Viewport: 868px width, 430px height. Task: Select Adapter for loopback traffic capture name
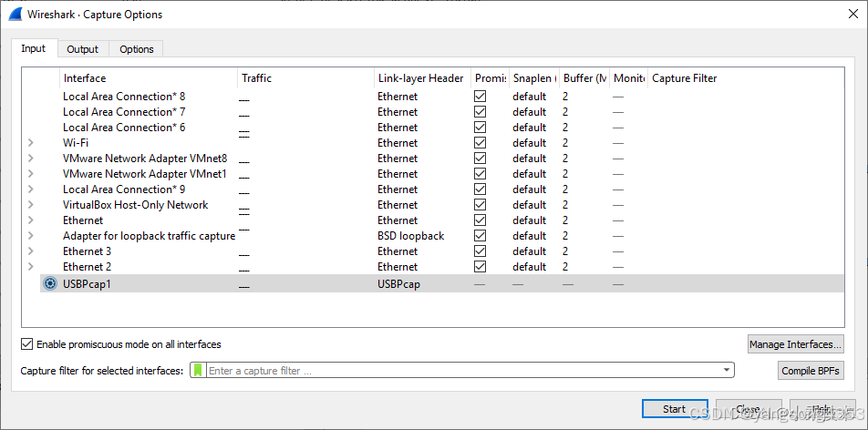(149, 236)
